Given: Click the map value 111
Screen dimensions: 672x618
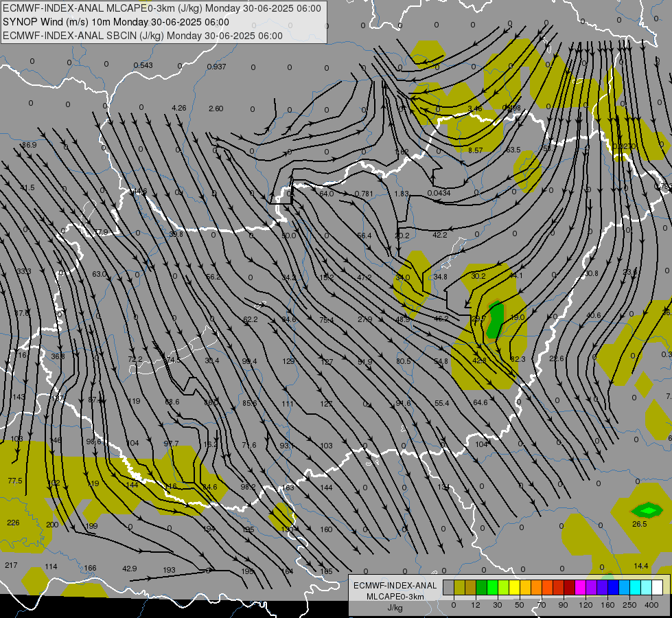Looking at the screenshot, I should click(x=288, y=404).
